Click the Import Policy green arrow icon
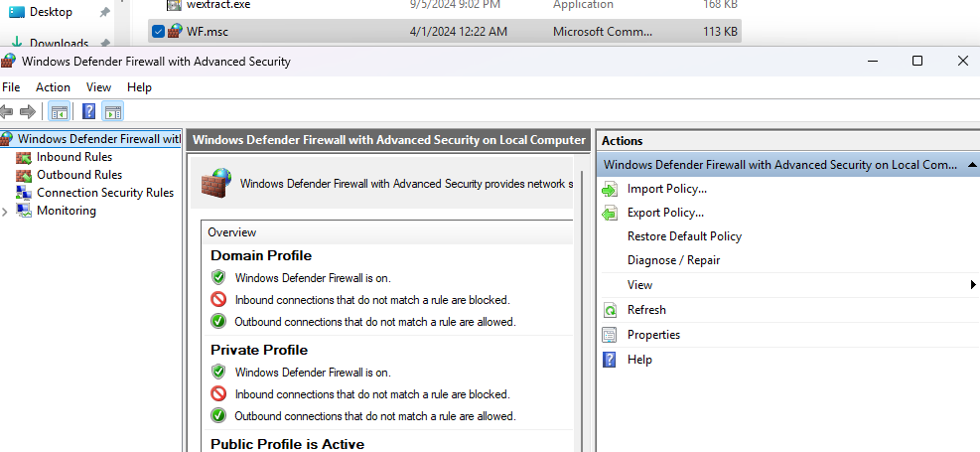Image resolution: width=980 pixels, height=452 pixels. [x=610, y=189]
